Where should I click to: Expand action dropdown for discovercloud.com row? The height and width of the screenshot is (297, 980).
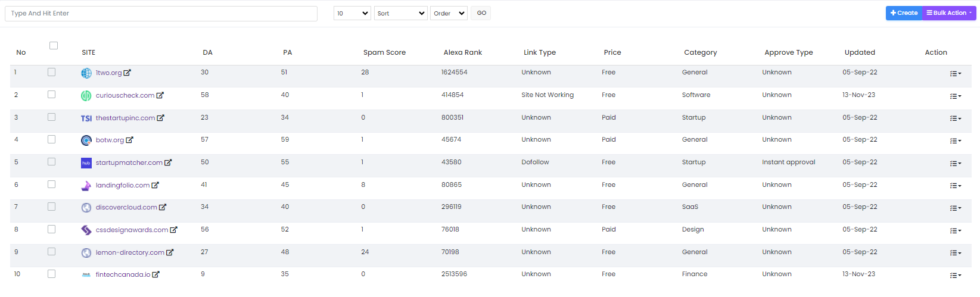(956, 208)
